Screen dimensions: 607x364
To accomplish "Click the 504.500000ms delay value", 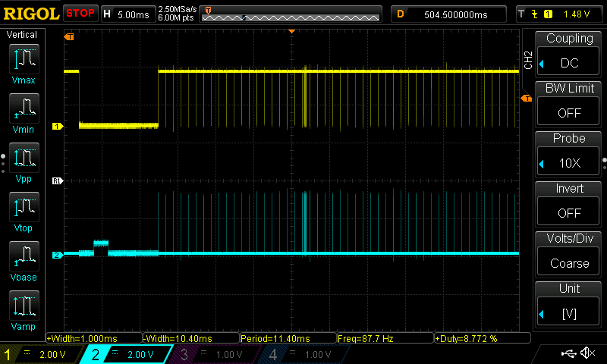I will coord(456,15).
